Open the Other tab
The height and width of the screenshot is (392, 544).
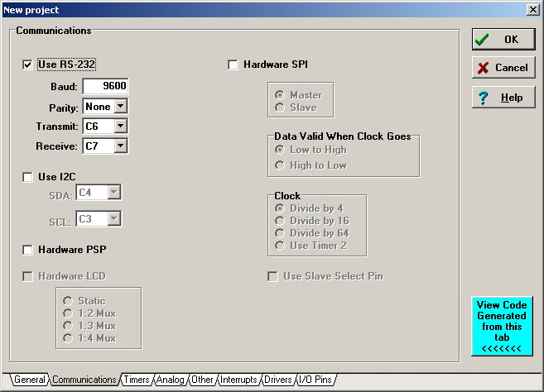(202, 380)
